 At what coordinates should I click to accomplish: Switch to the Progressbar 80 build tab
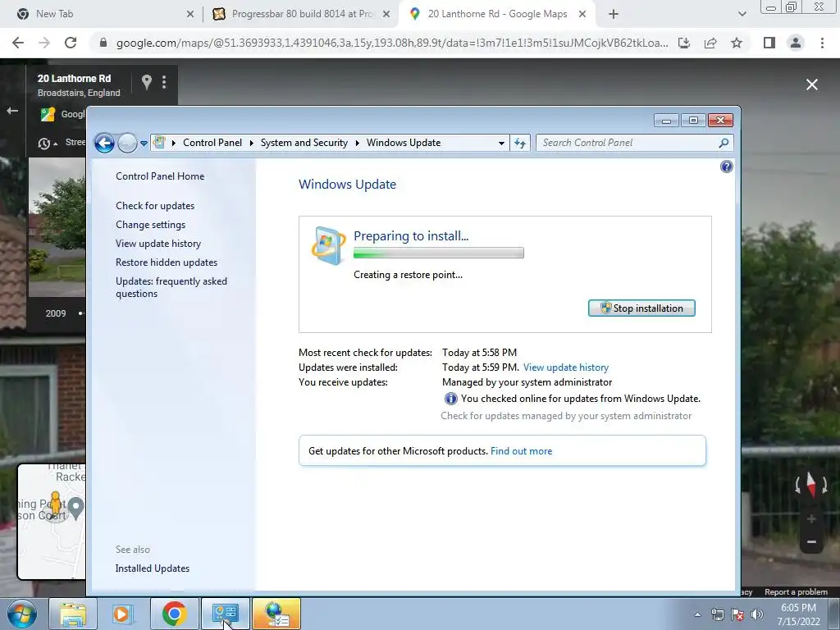(x=301, y=14)
